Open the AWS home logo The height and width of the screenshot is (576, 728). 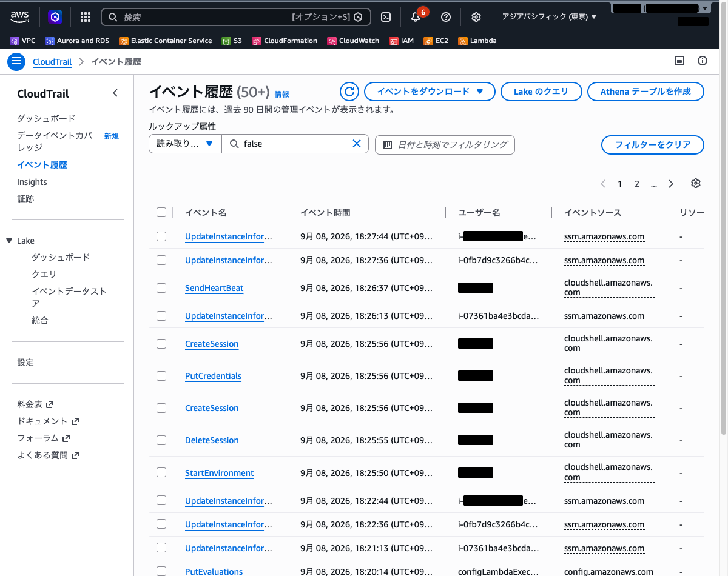coord(20,17)
